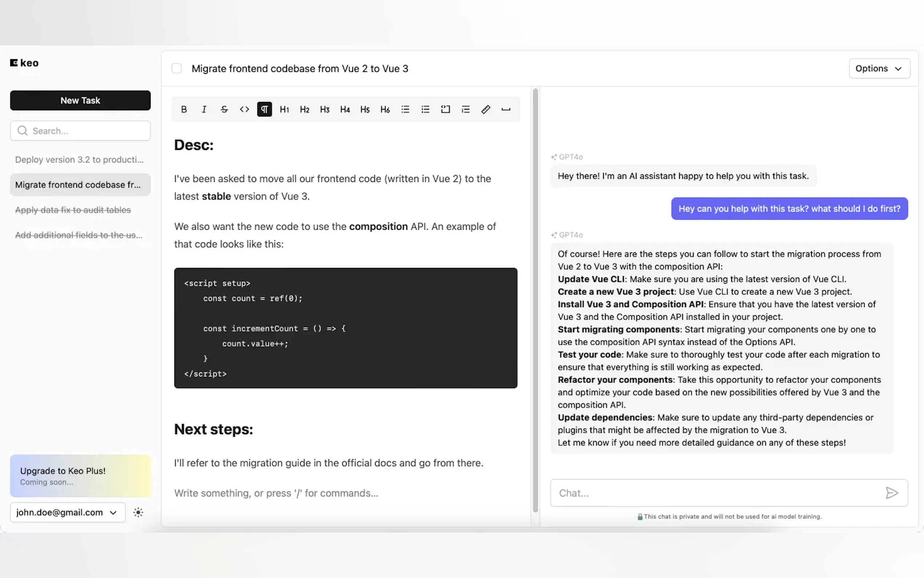
Task: Apply Heading 2 style
Action: (304, 109)
